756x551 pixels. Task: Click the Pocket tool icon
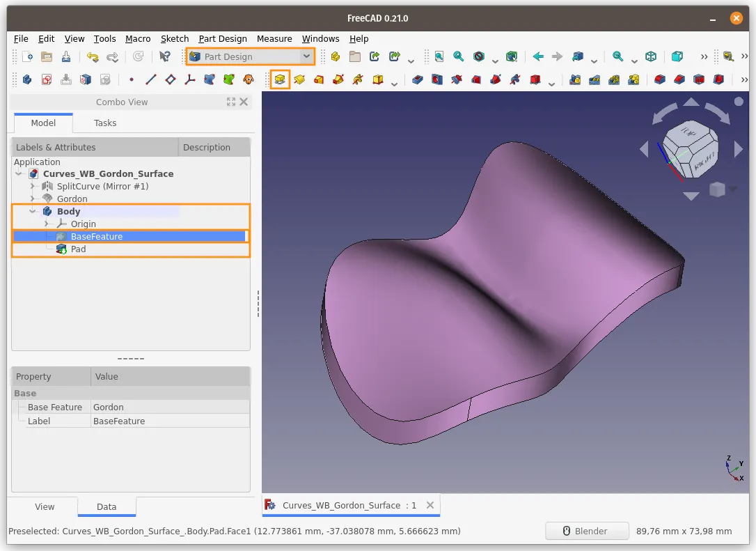[x=418, y=79]
